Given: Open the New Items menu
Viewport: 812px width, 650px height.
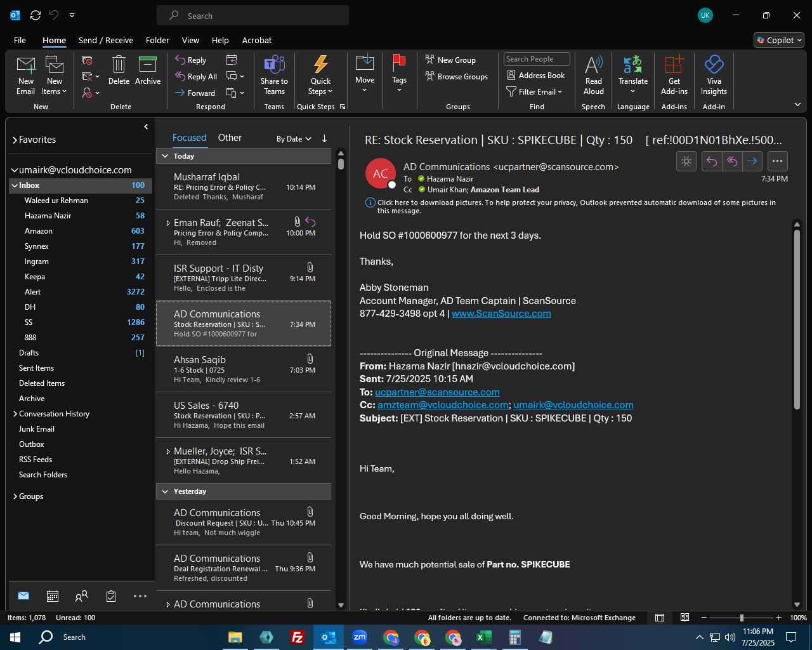Looking at the screenshot, I should (55, 75).
